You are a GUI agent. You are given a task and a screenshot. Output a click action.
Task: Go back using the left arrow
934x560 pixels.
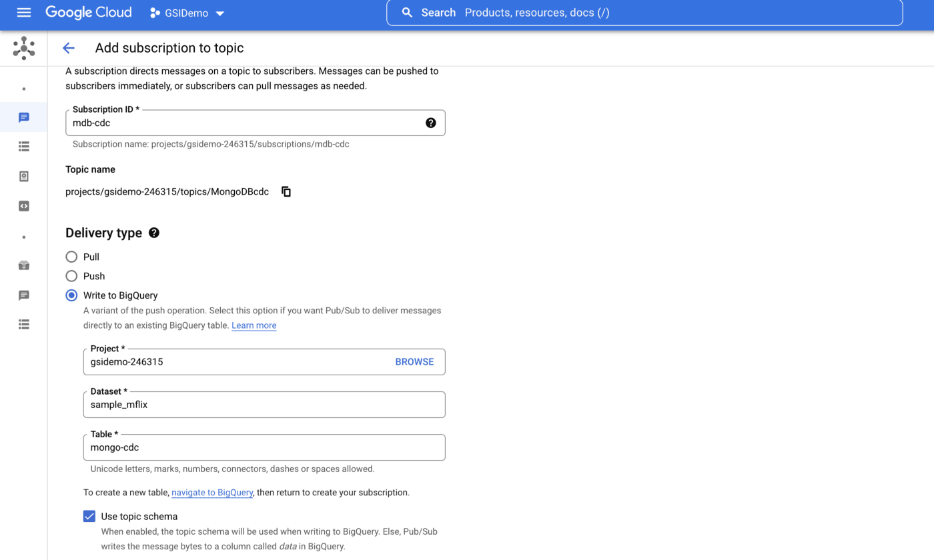coord(68,48)
